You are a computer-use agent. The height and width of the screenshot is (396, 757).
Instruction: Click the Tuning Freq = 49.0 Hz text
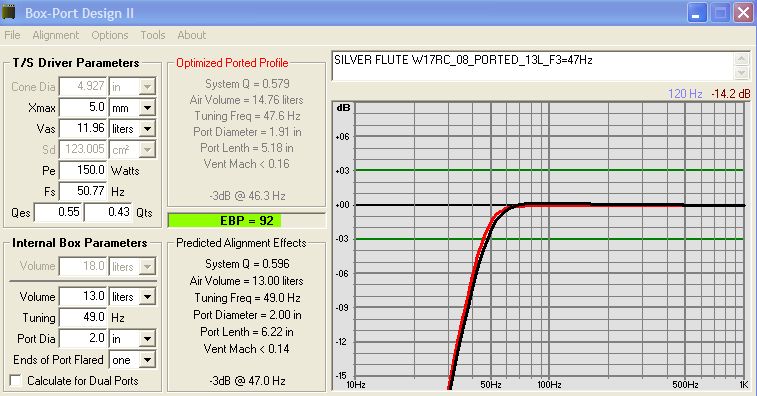[x=247, y=298]
